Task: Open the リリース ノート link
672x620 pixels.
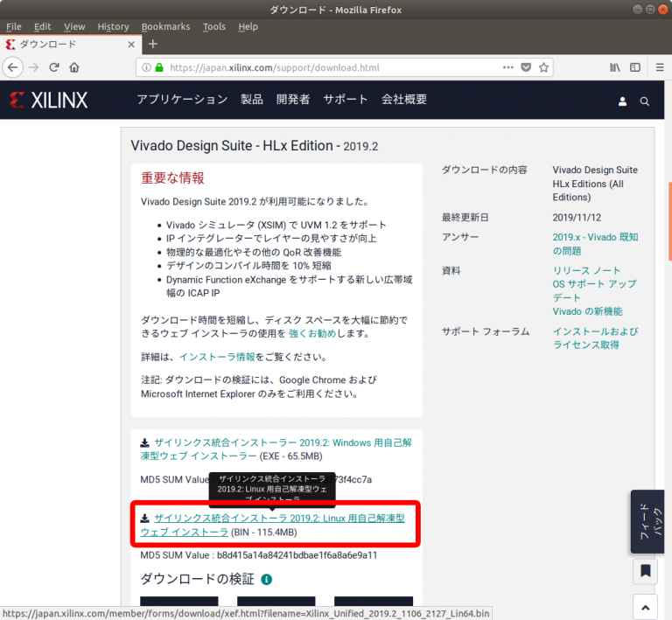Action: 586,270
